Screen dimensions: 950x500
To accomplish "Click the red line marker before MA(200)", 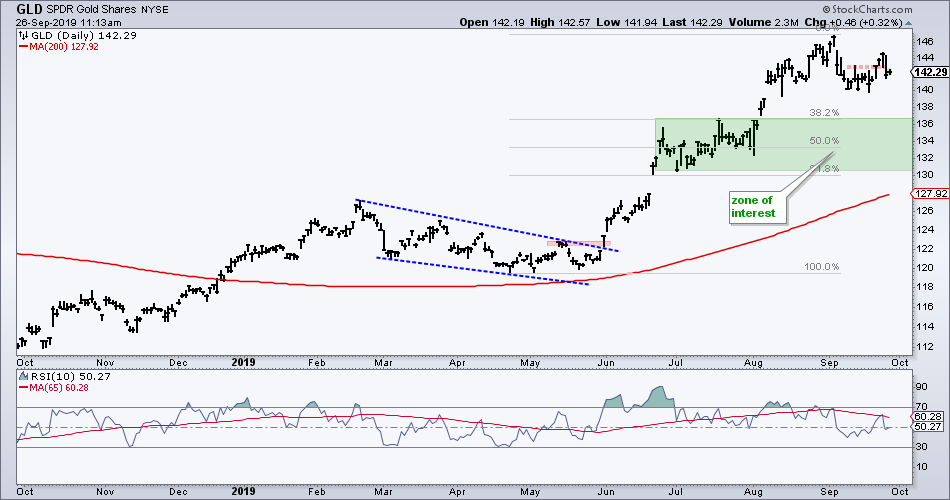I will pyautogui.click(x=24, y=47).
